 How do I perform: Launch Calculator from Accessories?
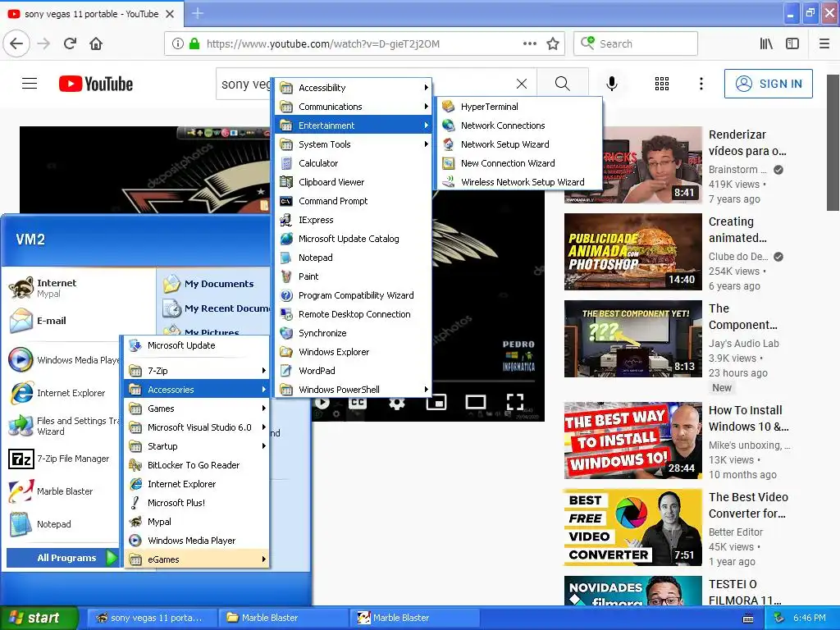[x=354, y=163]
